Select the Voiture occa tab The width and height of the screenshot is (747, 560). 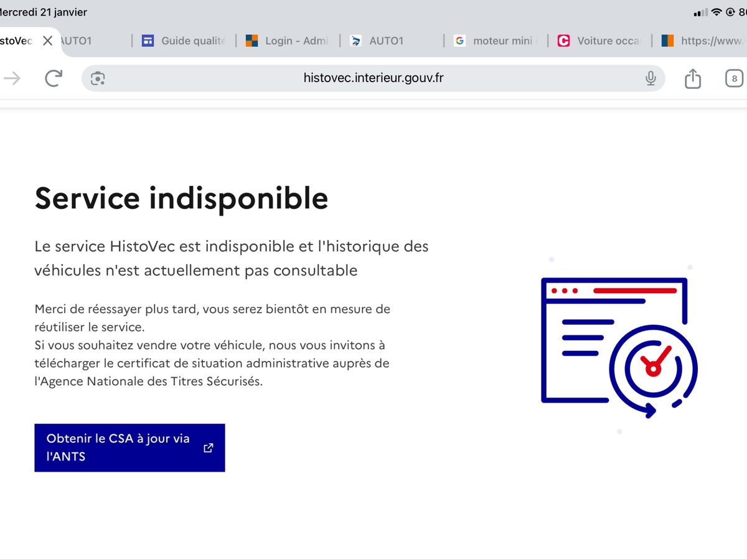coord(599,41)
